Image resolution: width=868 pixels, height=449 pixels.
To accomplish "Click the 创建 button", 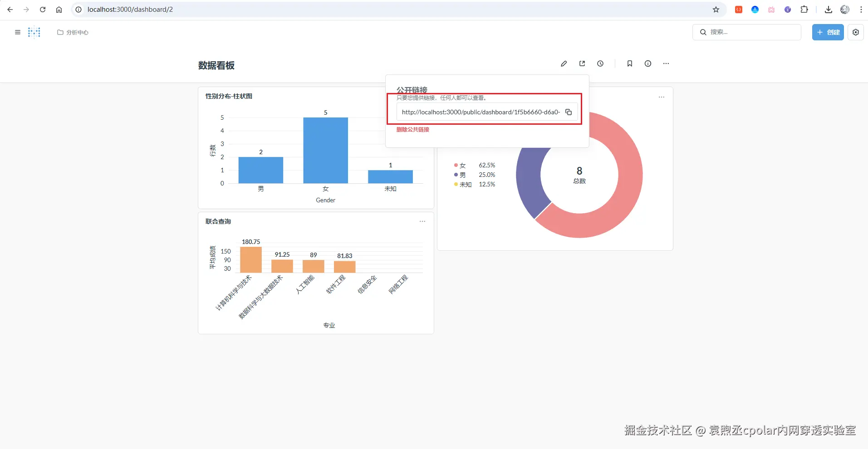I will pos(828,32).
